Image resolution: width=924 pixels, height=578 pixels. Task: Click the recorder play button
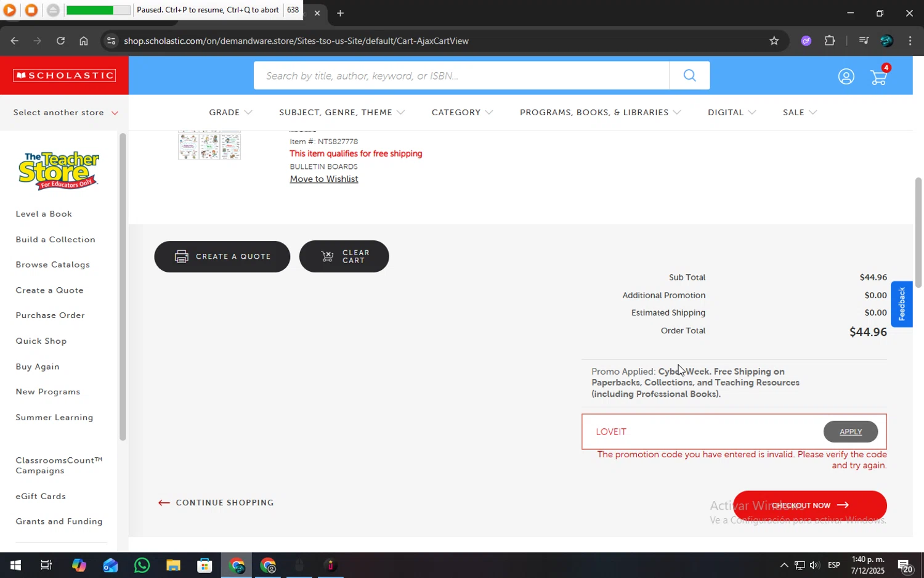point(9,10)
